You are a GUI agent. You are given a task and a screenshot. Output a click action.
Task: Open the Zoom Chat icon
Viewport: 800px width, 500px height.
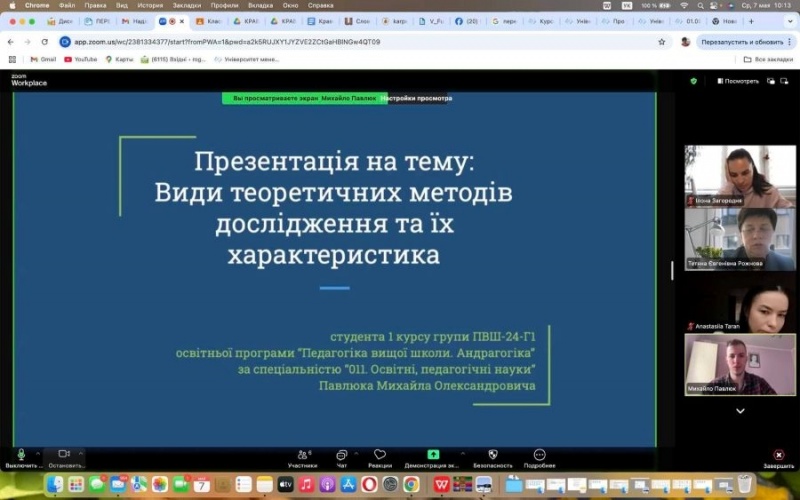point(342,455)
